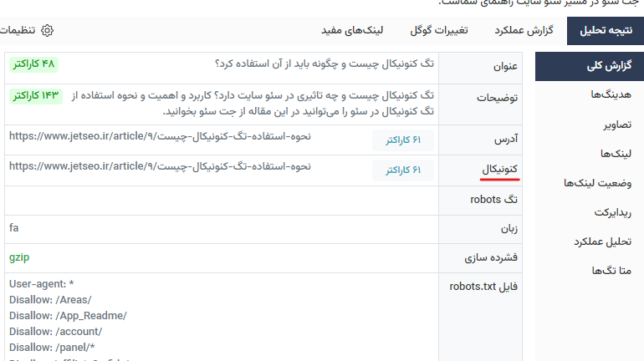644x361 pixels.
Task: Click the URL in the آدرس row
Action: point(160,136)
